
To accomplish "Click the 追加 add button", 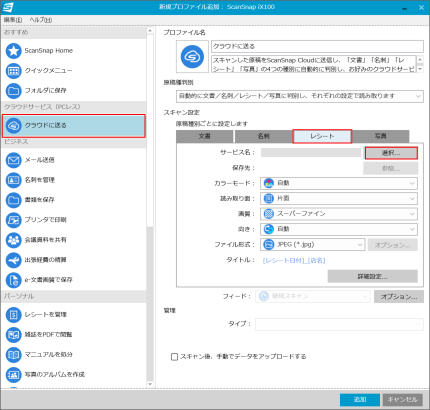I will click(x=360, y=400).
